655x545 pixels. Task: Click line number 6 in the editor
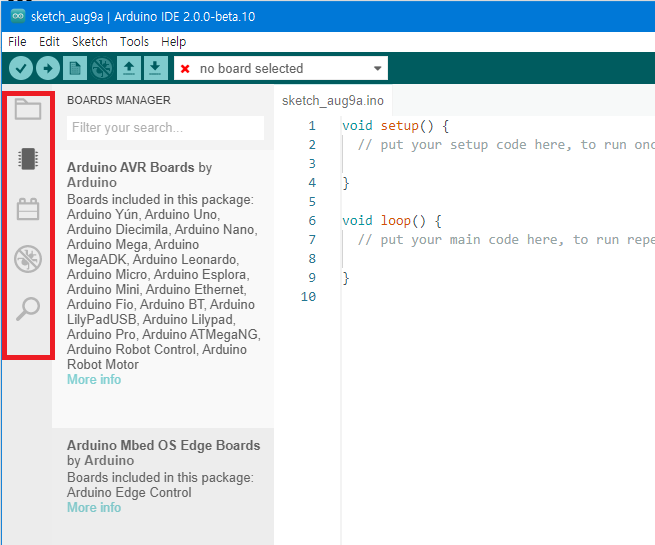(312, 221)
